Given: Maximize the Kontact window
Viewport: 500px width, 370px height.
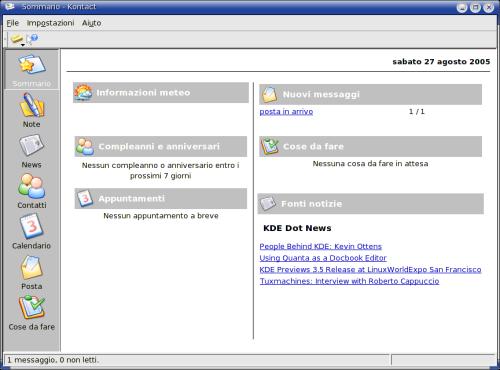Looking at the screenshot, I should (x=475, y=7).
